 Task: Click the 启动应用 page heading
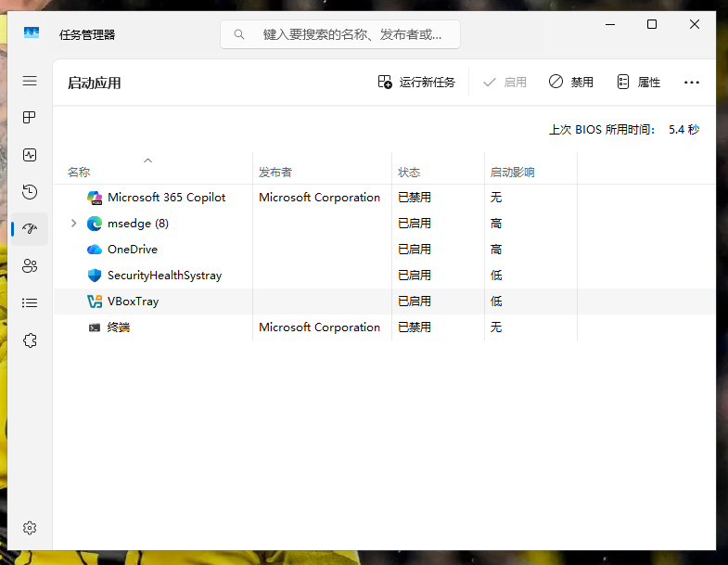point(95,83)
